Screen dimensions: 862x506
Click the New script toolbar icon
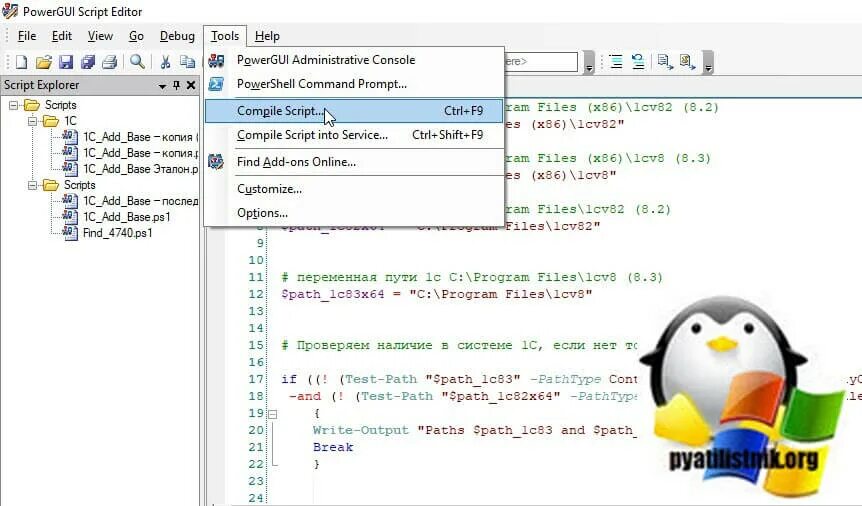pos(21,62)
